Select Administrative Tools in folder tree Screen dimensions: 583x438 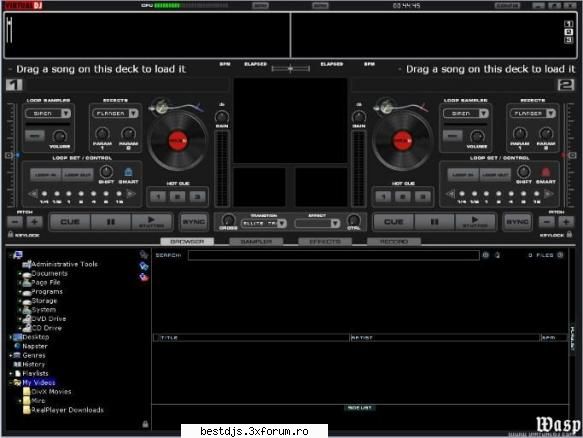[x=64, y=264]
